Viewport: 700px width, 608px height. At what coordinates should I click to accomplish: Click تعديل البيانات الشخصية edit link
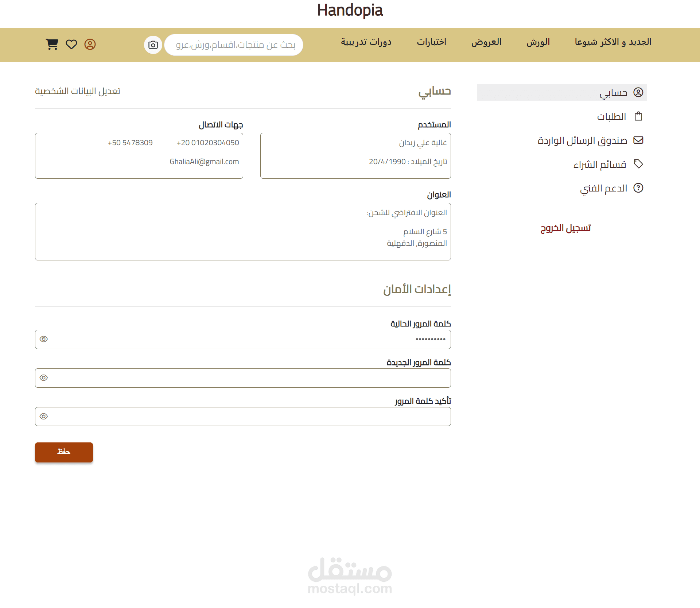[x=78, y=91]
